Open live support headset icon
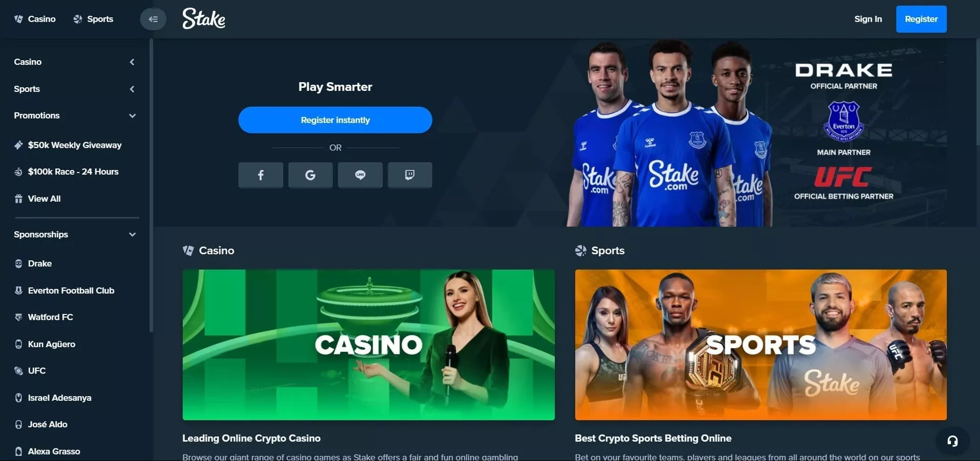The height and width of the screenshot is (461, 980). pyautogui.click(x=952, y=441)
